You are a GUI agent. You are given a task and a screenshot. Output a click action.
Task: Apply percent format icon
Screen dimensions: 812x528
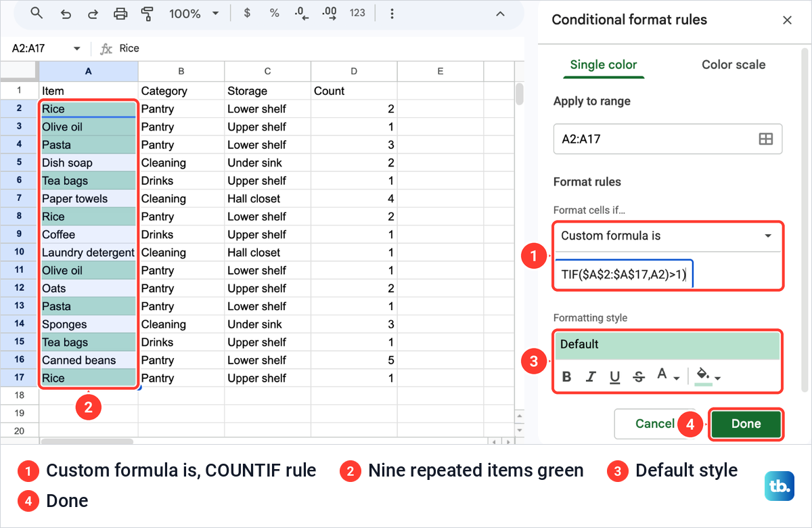(274, 13)
